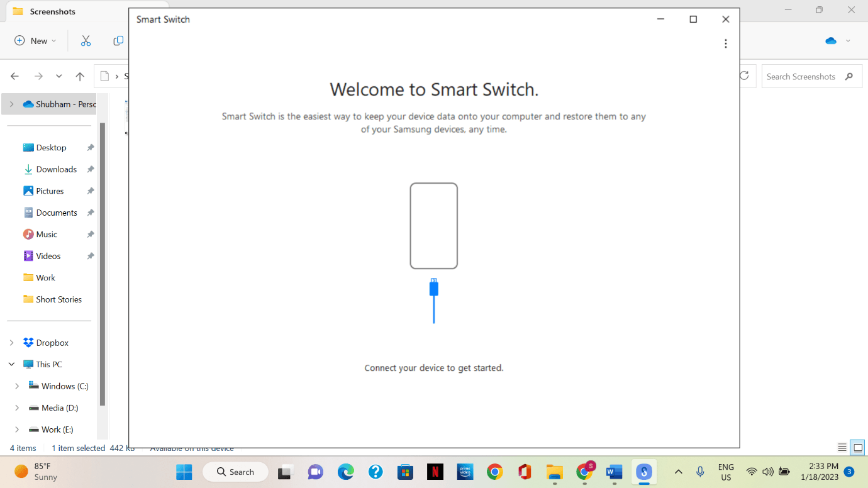The image size is (868, 488).
Task: Open the OneDrive cloud status icon
Action: 831,41
